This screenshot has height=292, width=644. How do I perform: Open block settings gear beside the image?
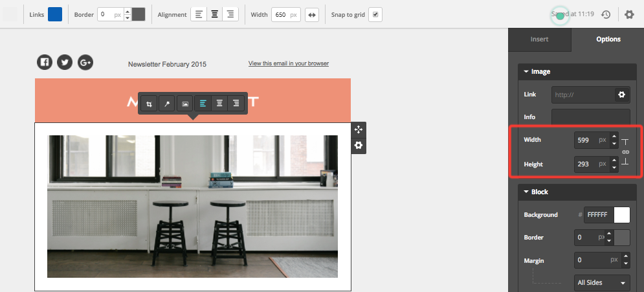pos(359,146)
